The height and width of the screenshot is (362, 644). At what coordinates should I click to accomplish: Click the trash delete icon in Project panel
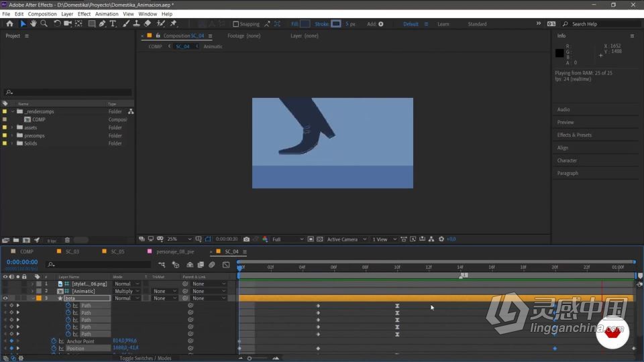click(x=67, y=241)
